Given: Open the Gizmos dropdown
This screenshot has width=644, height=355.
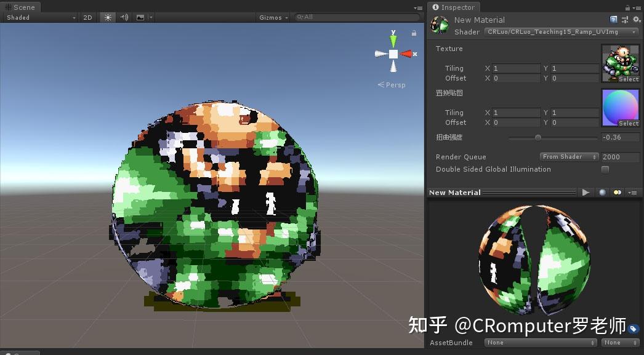Looking at the screenshot, I should click(272, 17).
